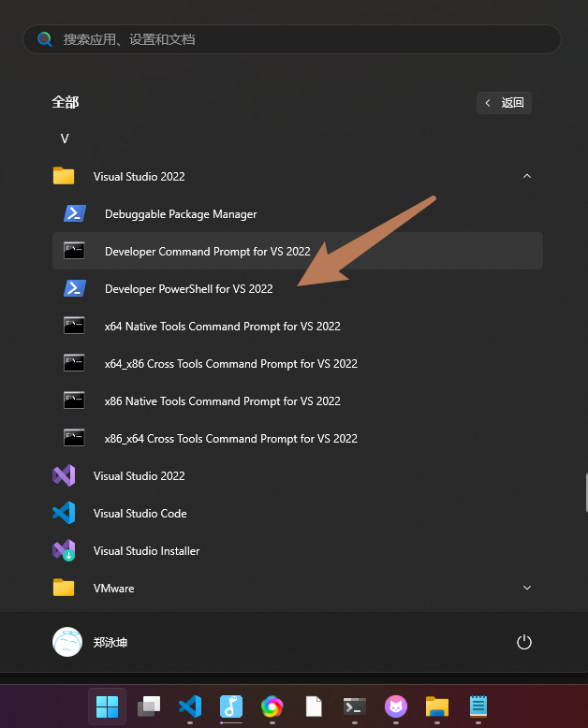
Task: Focus the search apps, settings and documents field
Action: tap(292, 39)
